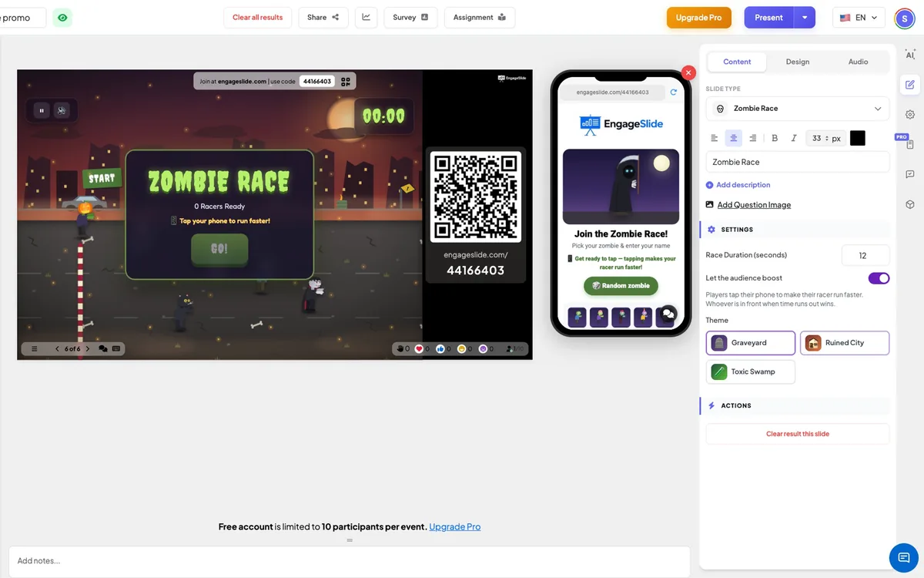Click the Race Duration value field
The height and width of the screenshot is (578, 924).
tap(865, 255)
